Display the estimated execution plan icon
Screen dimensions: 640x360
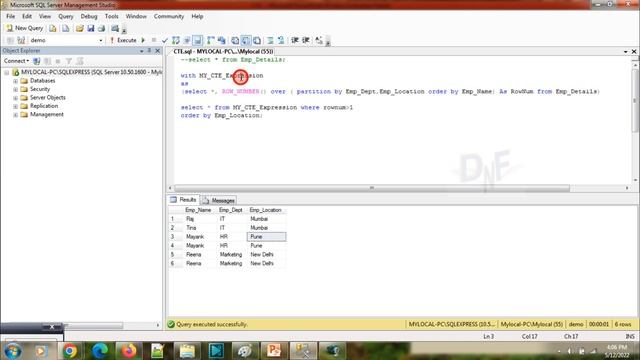(x=176, y=40)
